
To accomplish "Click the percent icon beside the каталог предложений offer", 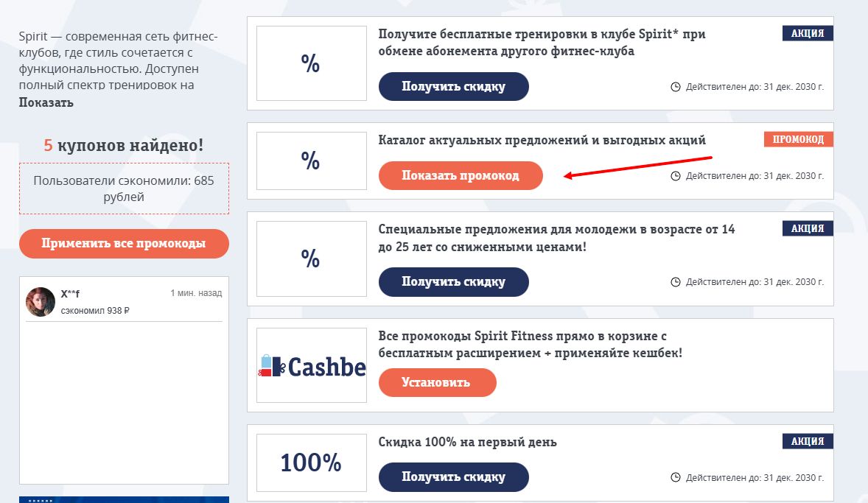I will (311, 160).
